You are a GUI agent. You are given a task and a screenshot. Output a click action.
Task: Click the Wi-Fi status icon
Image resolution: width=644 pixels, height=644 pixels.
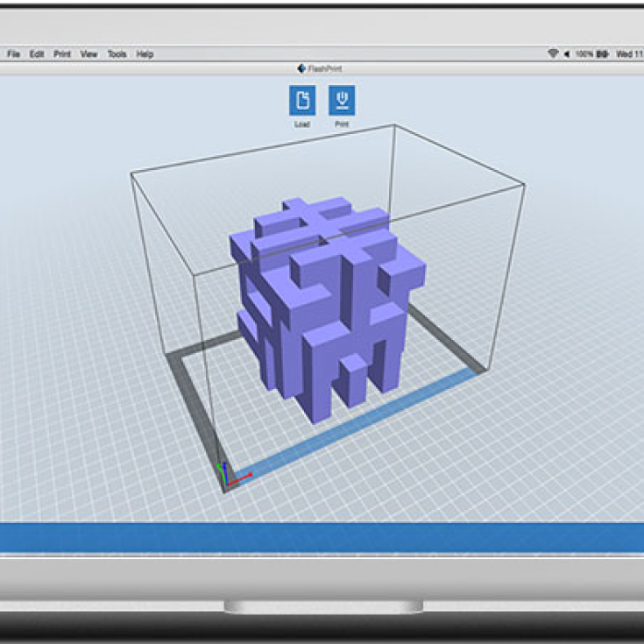point(553,54)
